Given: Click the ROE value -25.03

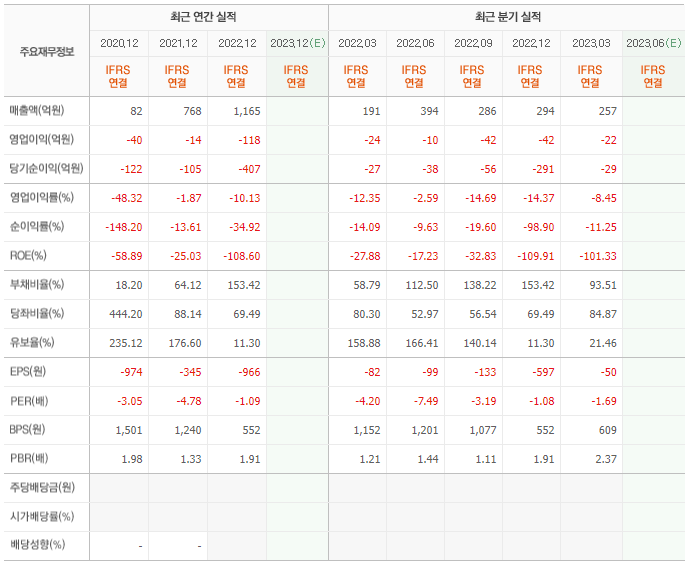Looking at the screenshot, I should [186, 256].
